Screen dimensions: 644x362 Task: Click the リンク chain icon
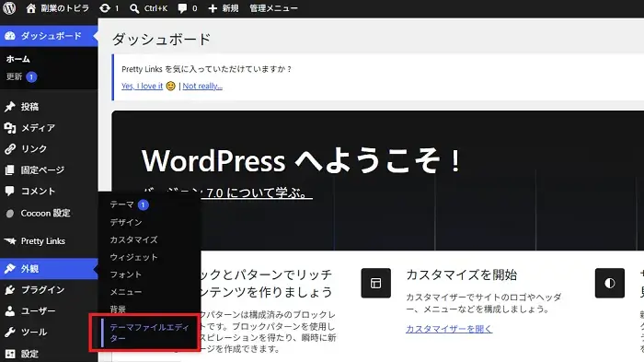[10, 149]
